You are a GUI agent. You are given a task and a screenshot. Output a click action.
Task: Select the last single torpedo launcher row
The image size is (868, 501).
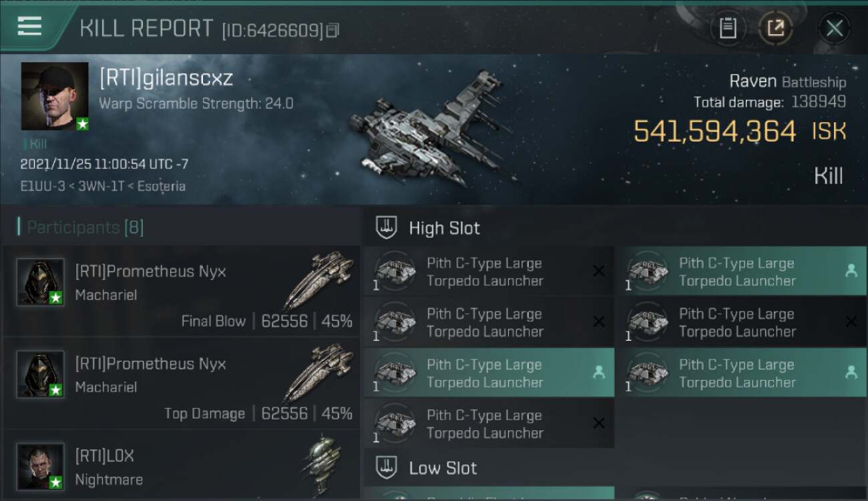click(x=489, y=424)
